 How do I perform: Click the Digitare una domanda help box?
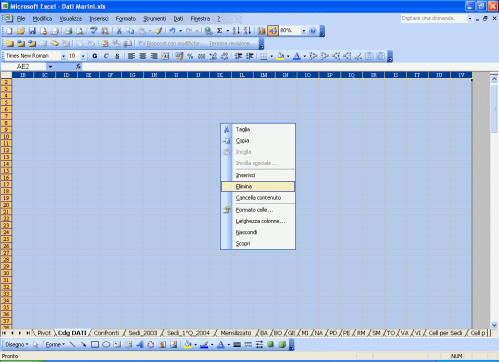point(434,18)
